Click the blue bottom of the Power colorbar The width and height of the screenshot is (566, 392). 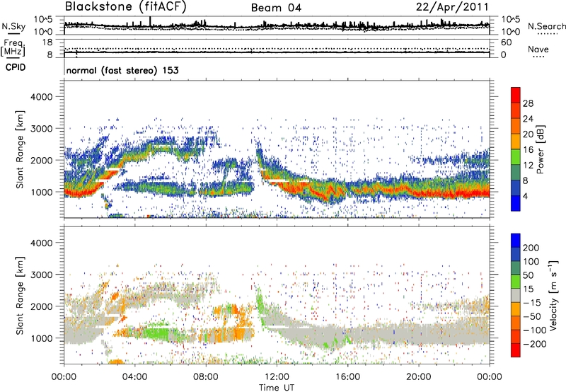(x=516, y=203)
